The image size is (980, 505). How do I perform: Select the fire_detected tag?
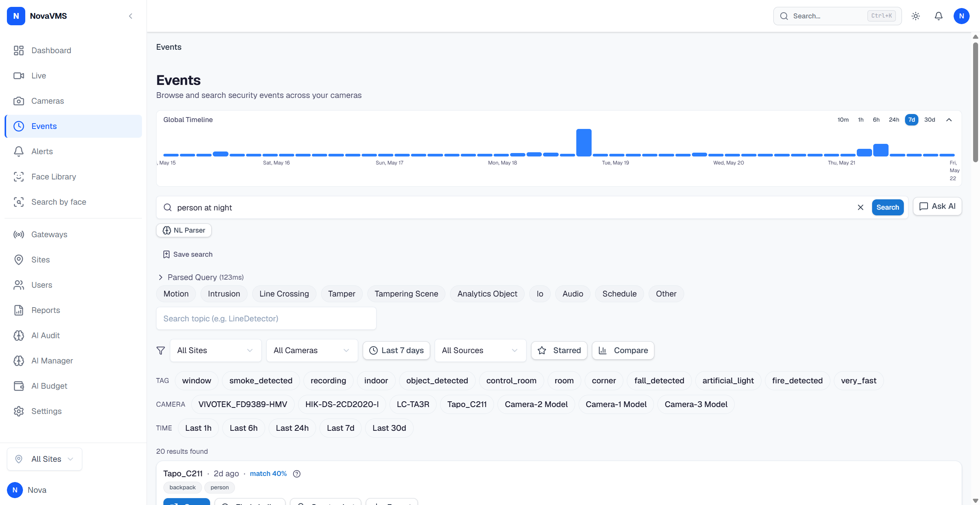[797, 381]
